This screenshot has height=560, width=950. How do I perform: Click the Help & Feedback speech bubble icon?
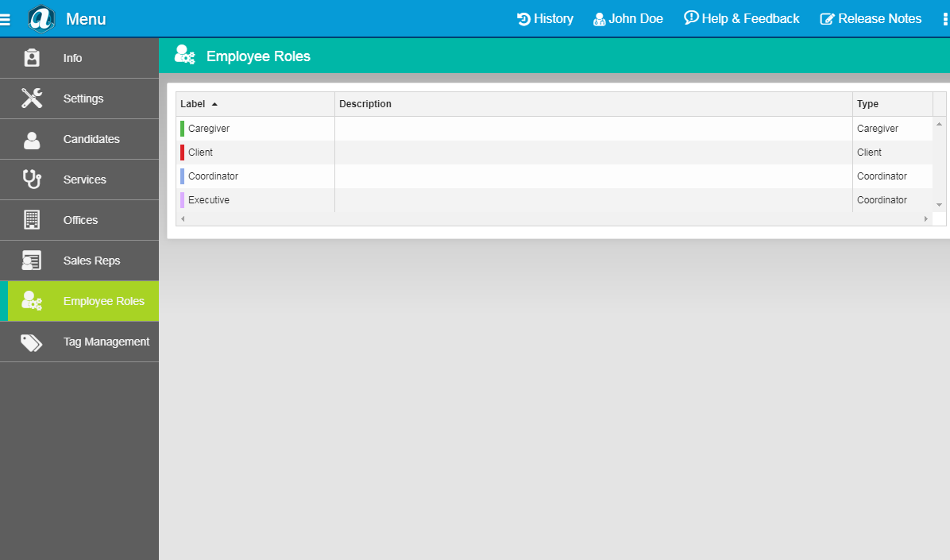pyautogui.click(x=691, y=18)
